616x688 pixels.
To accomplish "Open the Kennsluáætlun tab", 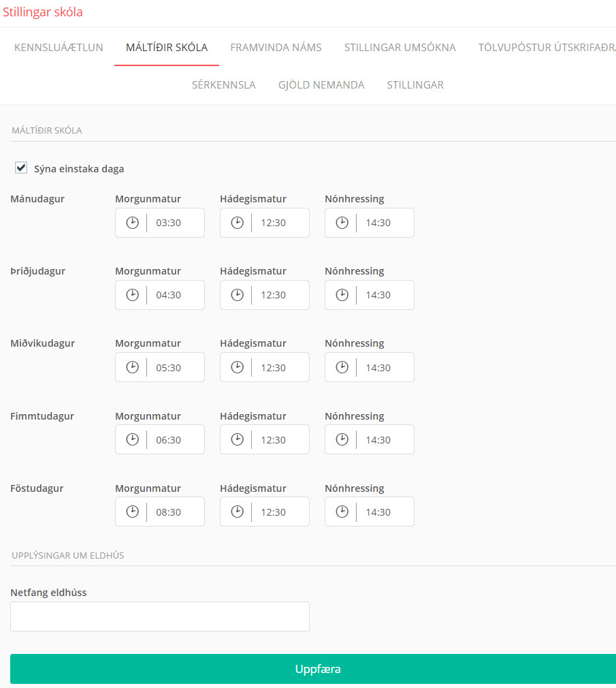I will tap(59, 48).
